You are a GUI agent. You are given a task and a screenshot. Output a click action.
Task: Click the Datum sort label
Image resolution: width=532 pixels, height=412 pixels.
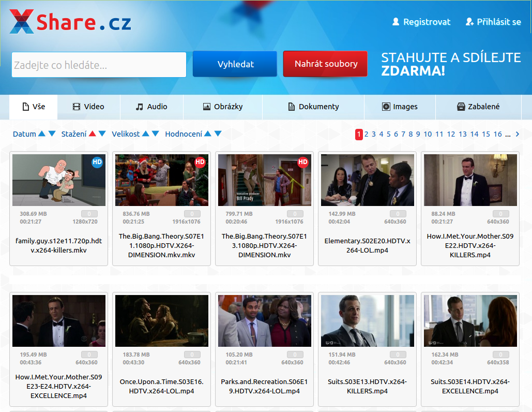pyautogui.click(x=24, y=134)
